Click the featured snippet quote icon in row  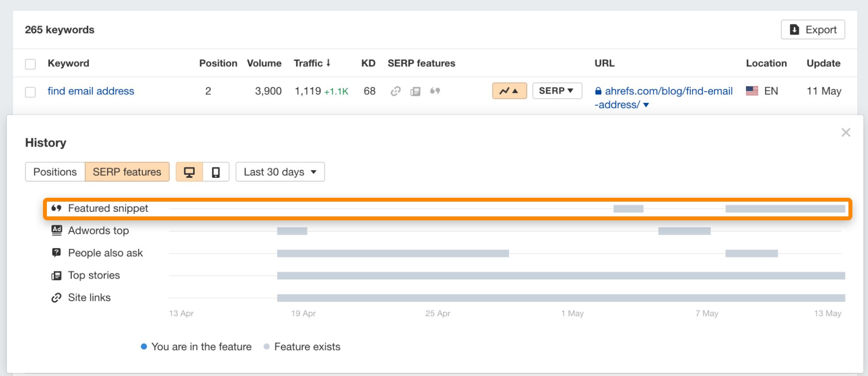[x=435, y=91]
